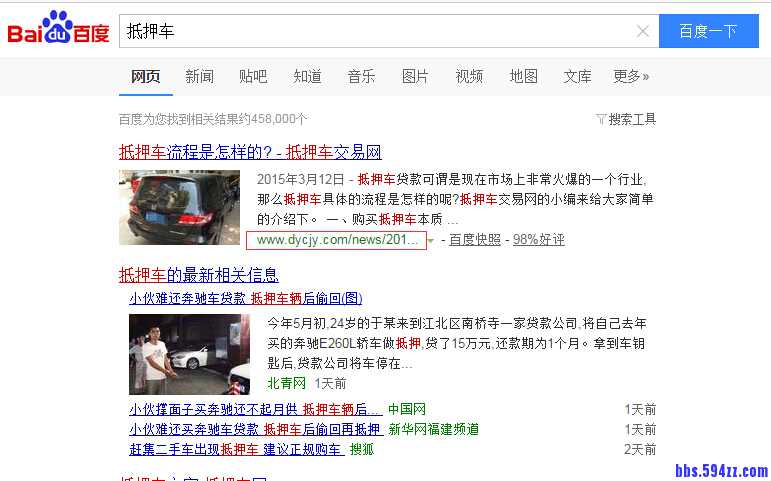Viewport: 771px width, 481px height.
Task: Open the 贴吧 tab
Action: (253, 76)
